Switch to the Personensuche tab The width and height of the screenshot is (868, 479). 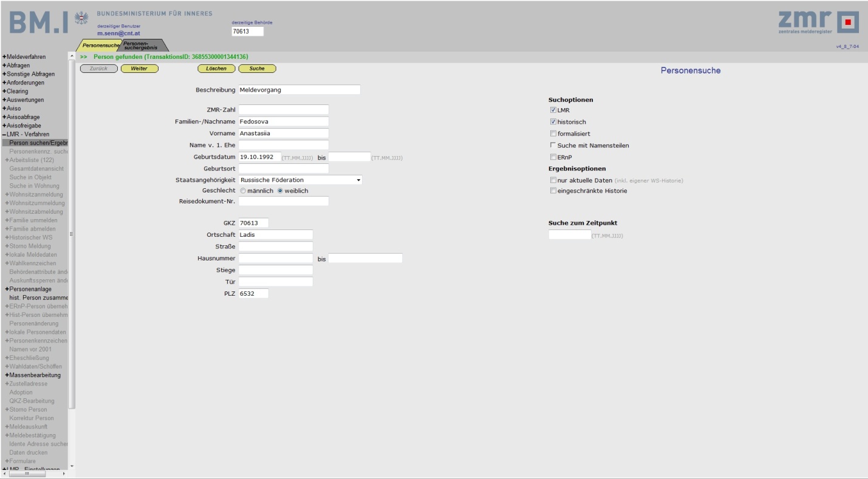pos(100,46)
